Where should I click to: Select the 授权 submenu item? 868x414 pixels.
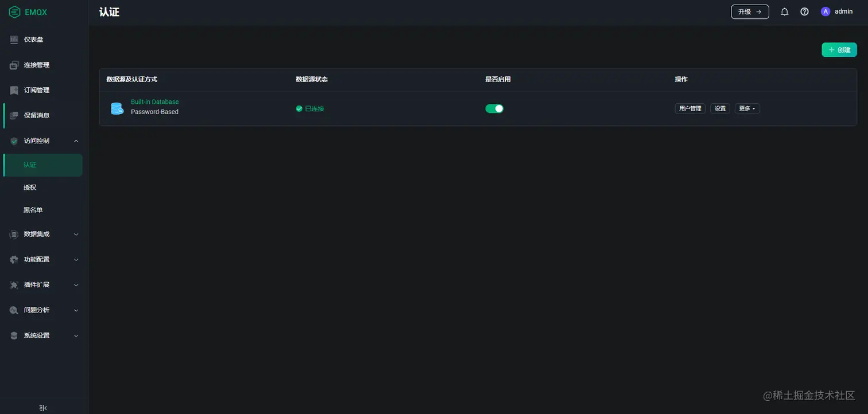click(x=42, y=188)
